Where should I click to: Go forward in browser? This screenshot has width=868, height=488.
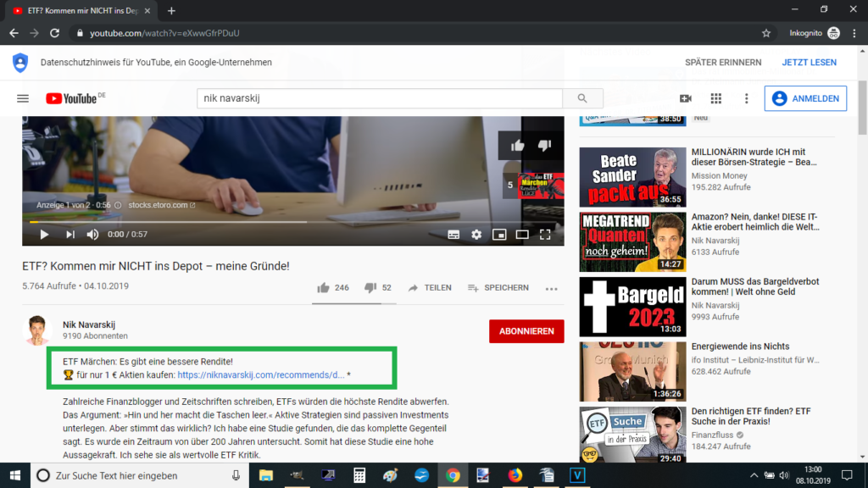coord(34,33)
